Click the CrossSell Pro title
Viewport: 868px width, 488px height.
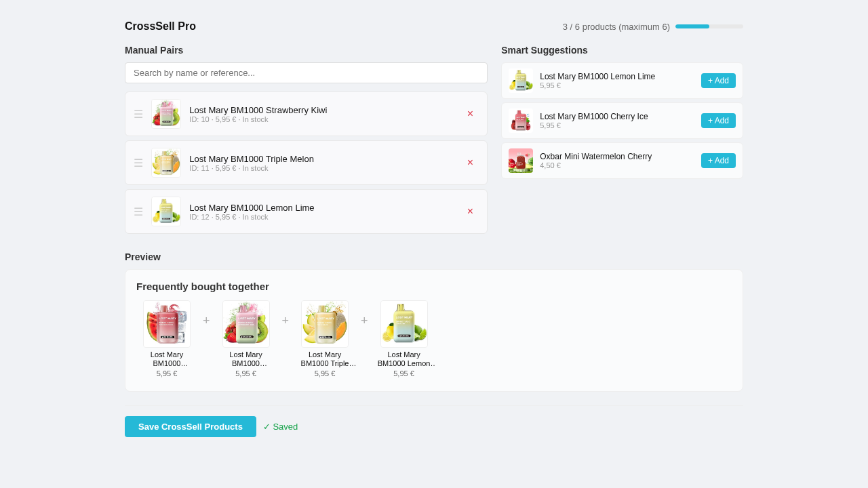[x=160, y=26]
